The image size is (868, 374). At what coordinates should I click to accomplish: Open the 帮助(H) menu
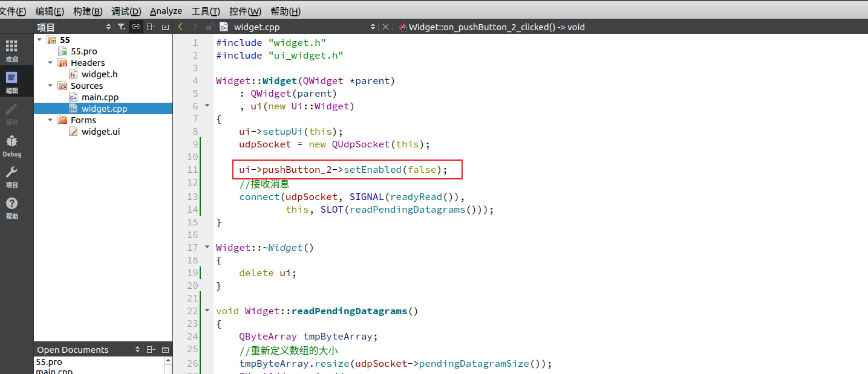[286, 11]
